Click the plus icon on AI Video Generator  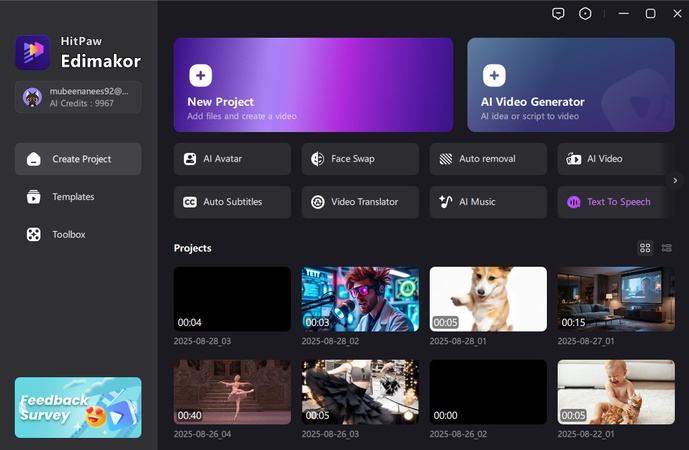[x=494, y=75]
